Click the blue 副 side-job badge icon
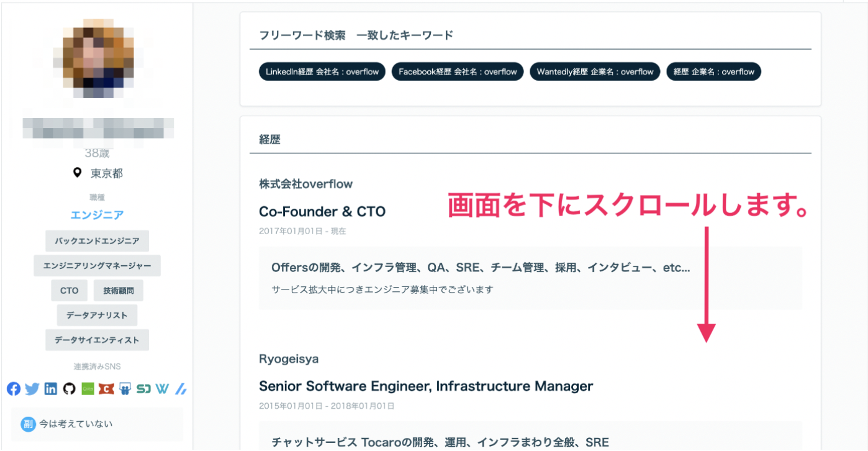Image resolution: width=868 pixels, height=451 pixels. pyautogui.click(x=27, y=424)
